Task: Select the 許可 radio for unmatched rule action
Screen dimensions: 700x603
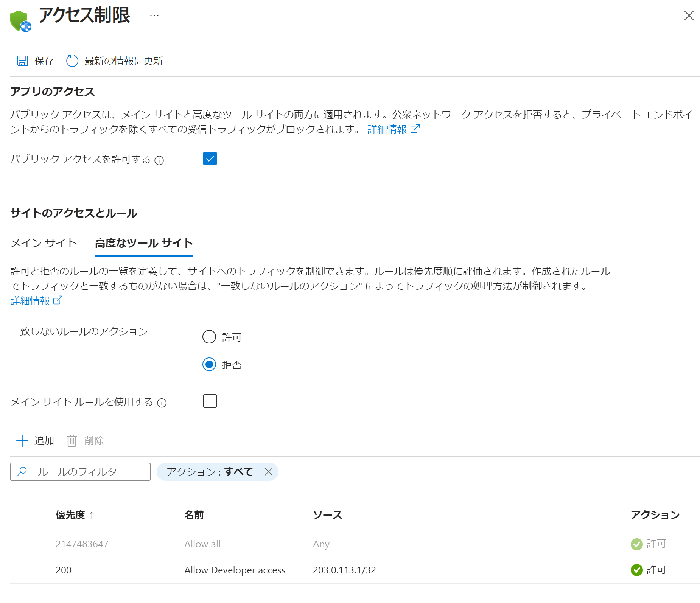Action: [x=209, y=337]
